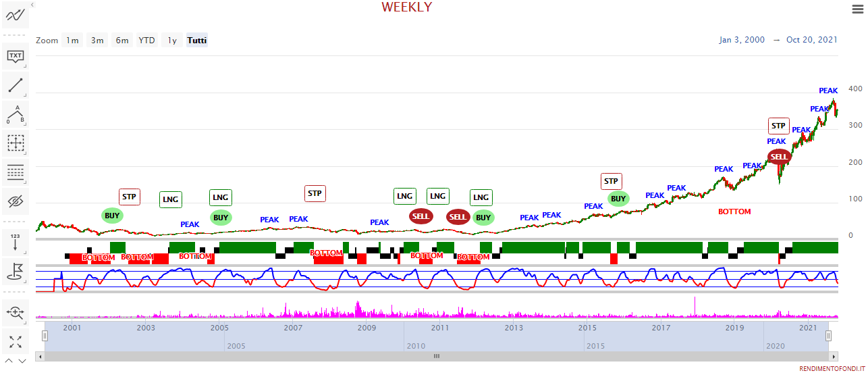Open the RENDIMENTOFONDI.IT credits link
This screenshot has height=373, width=868.
click(832, 368)
